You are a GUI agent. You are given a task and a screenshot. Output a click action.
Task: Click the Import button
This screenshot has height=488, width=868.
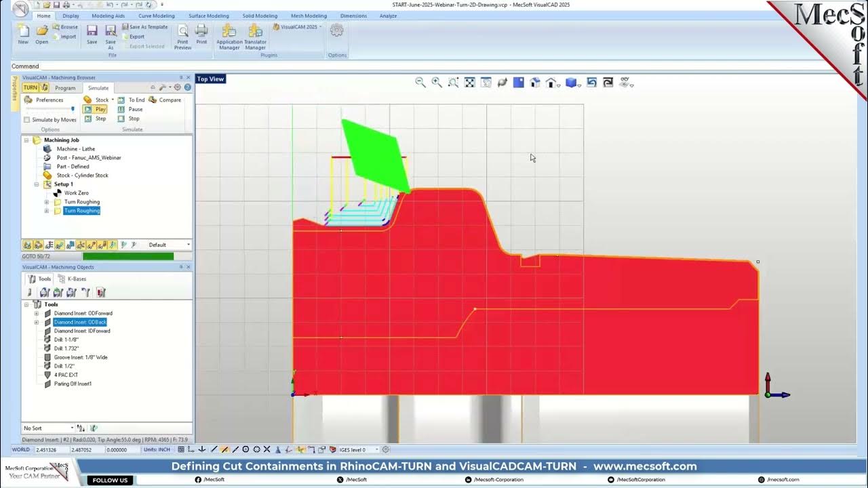[64, 37]
